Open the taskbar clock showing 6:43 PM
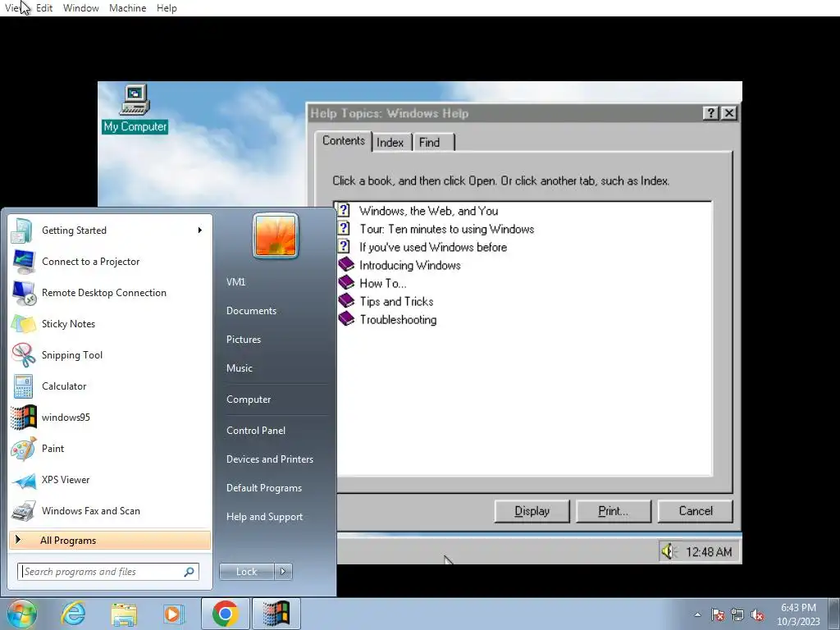Image resolution: width=840 pixels, height=630 pixels. [x=798, y=614]
